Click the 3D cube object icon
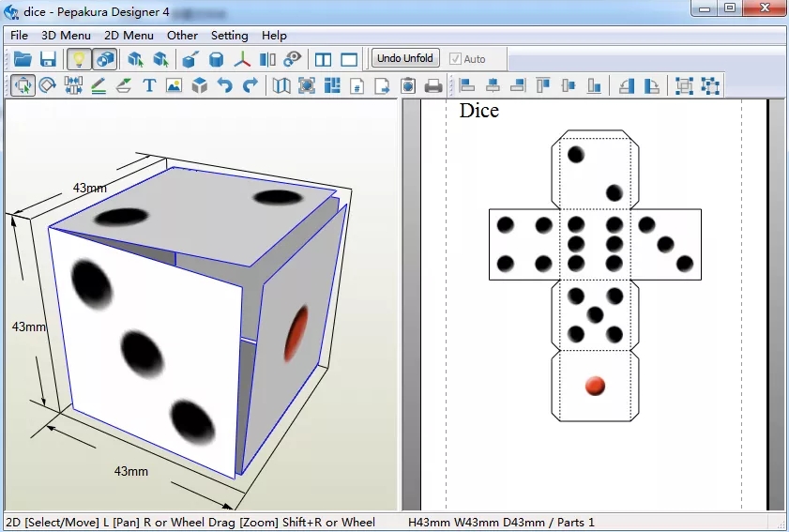The image size is (789, 532). tap(200, 85)
